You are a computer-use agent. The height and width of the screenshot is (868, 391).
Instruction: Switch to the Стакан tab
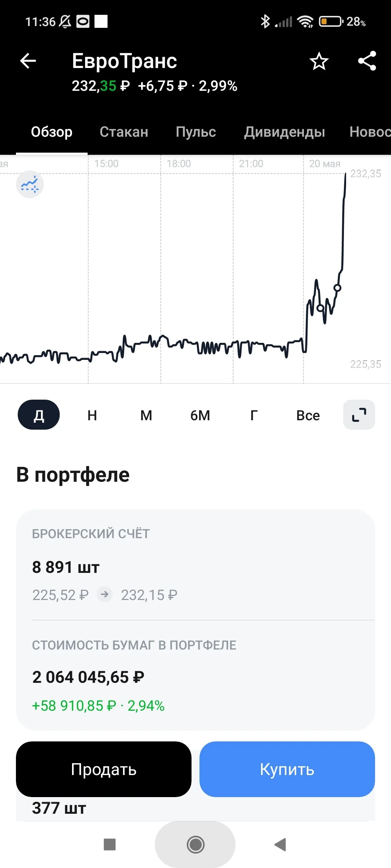124,132
